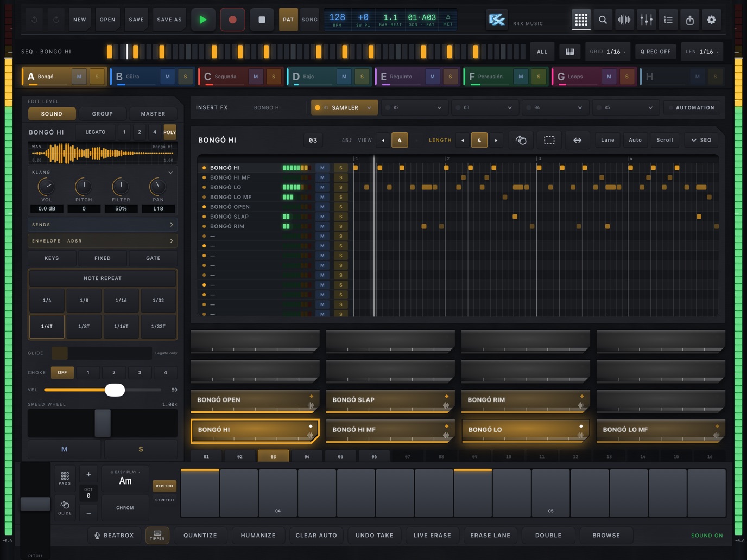Open search with the magnifier icon

click(x=603, y=20)
